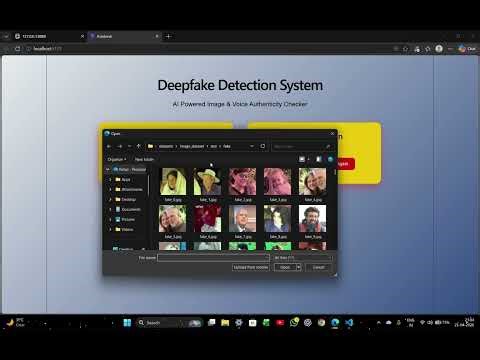Select the test folder breadcrumb
The height and width of the screenshot is (360, 480).
tap(214, 146)
